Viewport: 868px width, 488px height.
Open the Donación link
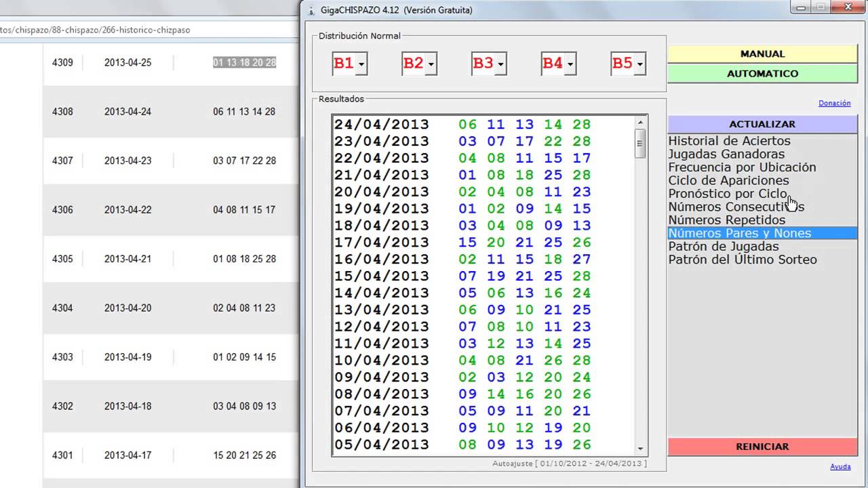click(834, 103)
